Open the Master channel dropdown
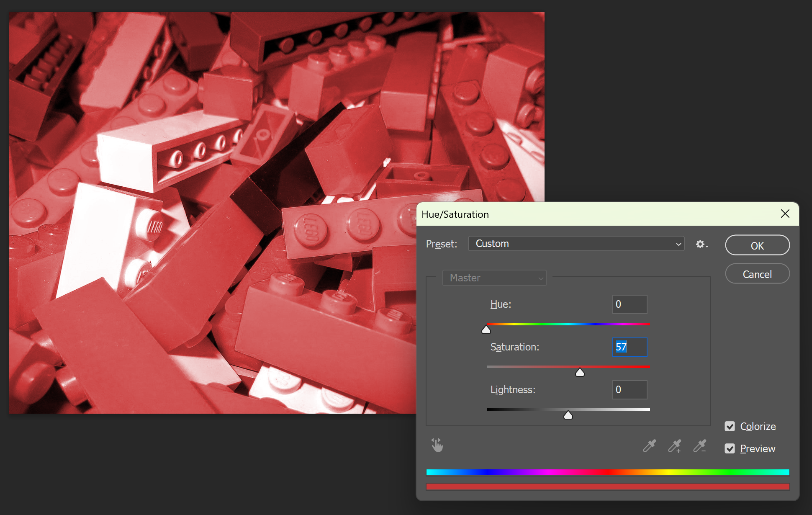 [x=494, y=278]
